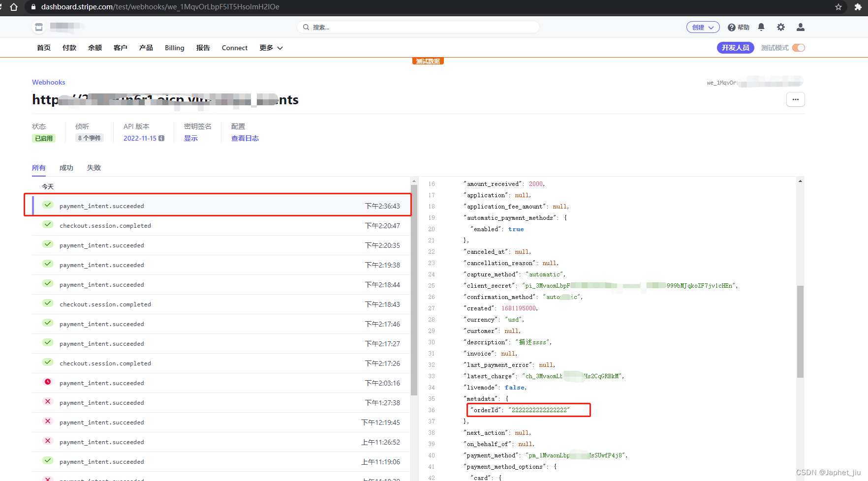
Task: Open the webhook overflow menu (three dots)
Action: 796,99
